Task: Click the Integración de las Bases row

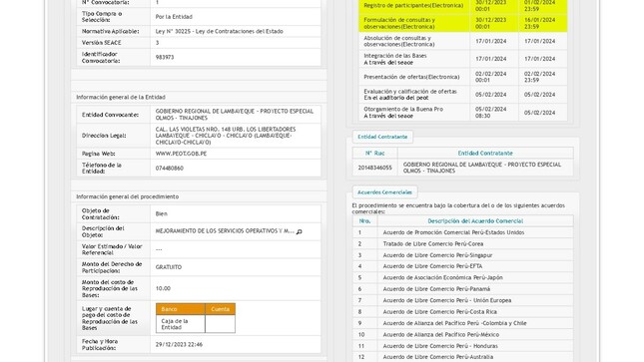Action: [x=463, y=59]
